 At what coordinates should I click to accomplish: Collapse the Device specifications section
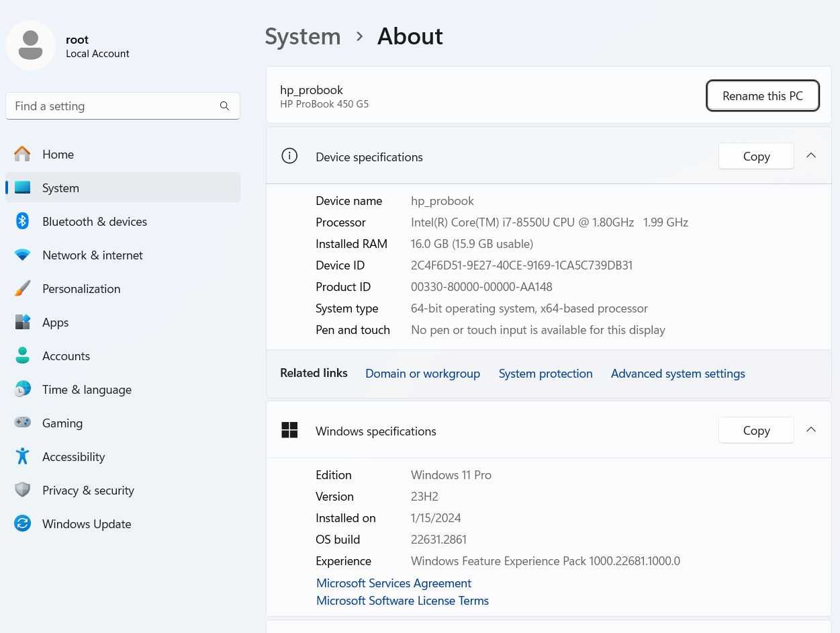click(x=811, y=156)
